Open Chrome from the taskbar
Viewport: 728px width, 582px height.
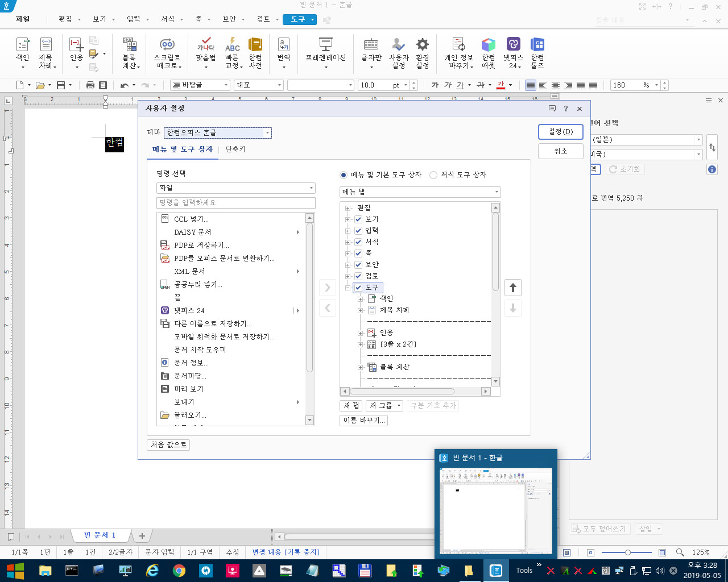[179, 571]
